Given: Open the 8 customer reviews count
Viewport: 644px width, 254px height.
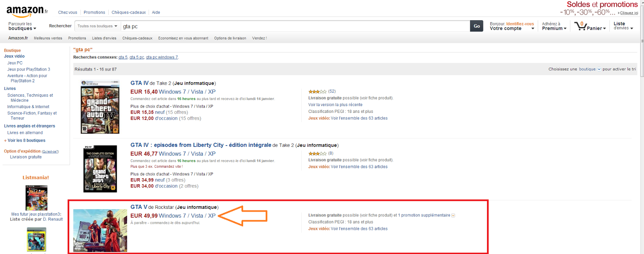Looking at the screenshot, I should pos(330,154).
